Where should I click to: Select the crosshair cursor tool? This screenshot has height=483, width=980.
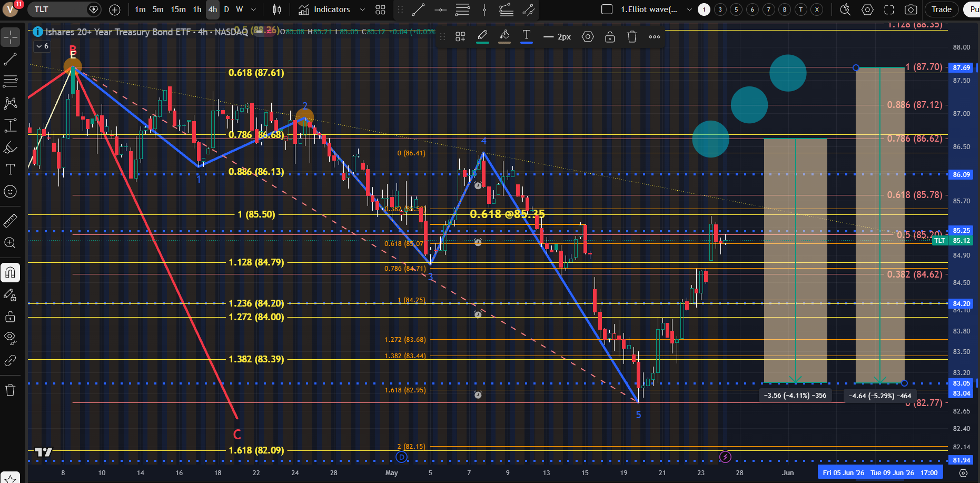[x=11, y=37]
